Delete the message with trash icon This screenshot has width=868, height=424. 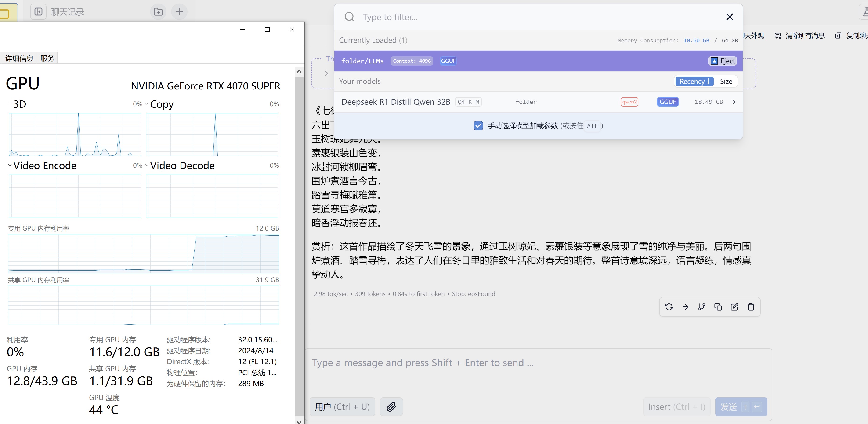pos(751,307)
